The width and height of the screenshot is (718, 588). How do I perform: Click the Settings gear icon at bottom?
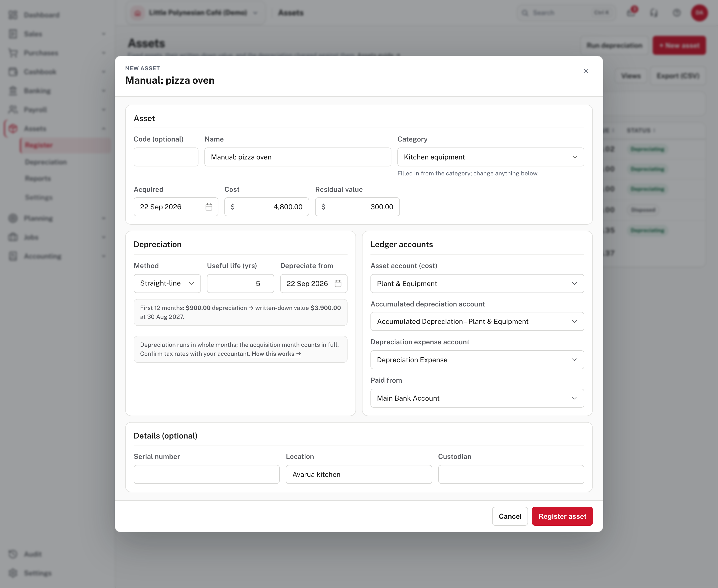[13, 573]
